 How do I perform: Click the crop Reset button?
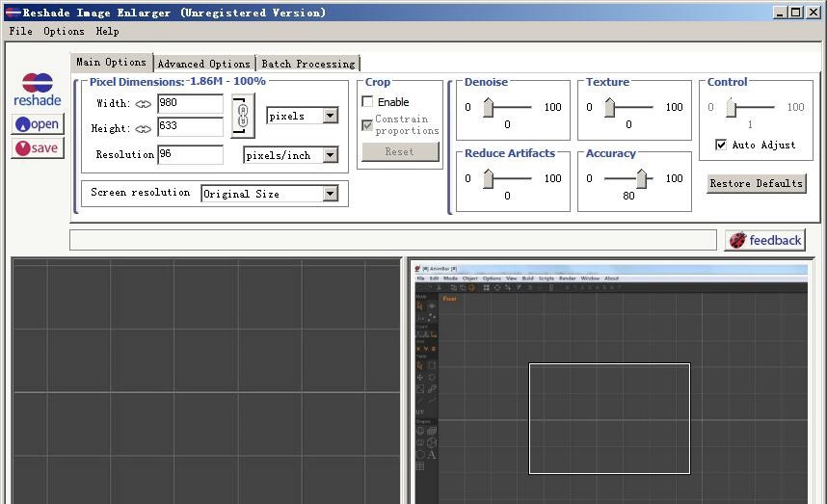point(400,152)
